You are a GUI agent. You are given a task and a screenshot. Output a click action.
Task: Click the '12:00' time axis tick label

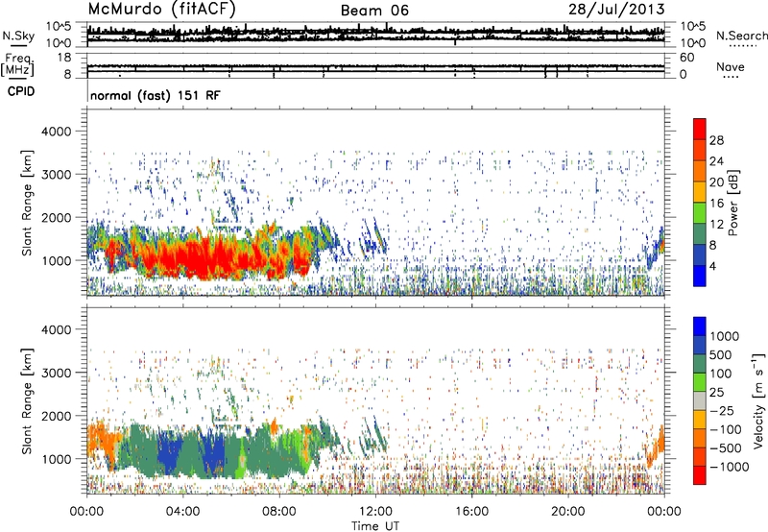tap(375, 512)
